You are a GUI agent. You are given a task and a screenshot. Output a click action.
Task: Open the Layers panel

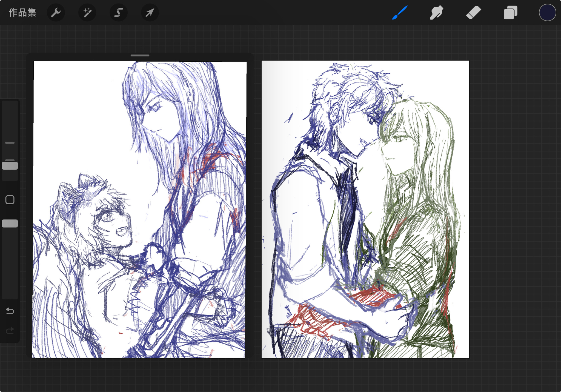point(510,13)
